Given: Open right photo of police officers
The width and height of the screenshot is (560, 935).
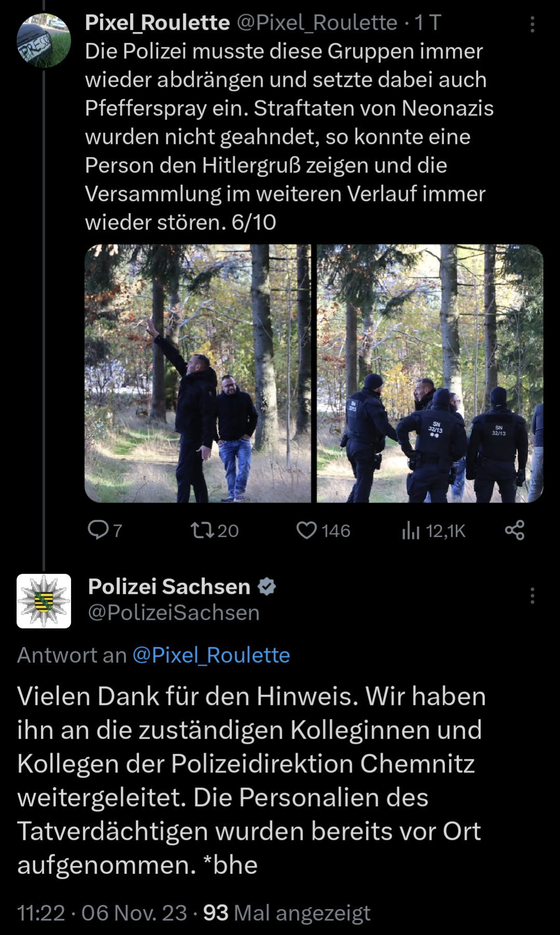Looking at the screenshot, I should click(x=430, y=373).
